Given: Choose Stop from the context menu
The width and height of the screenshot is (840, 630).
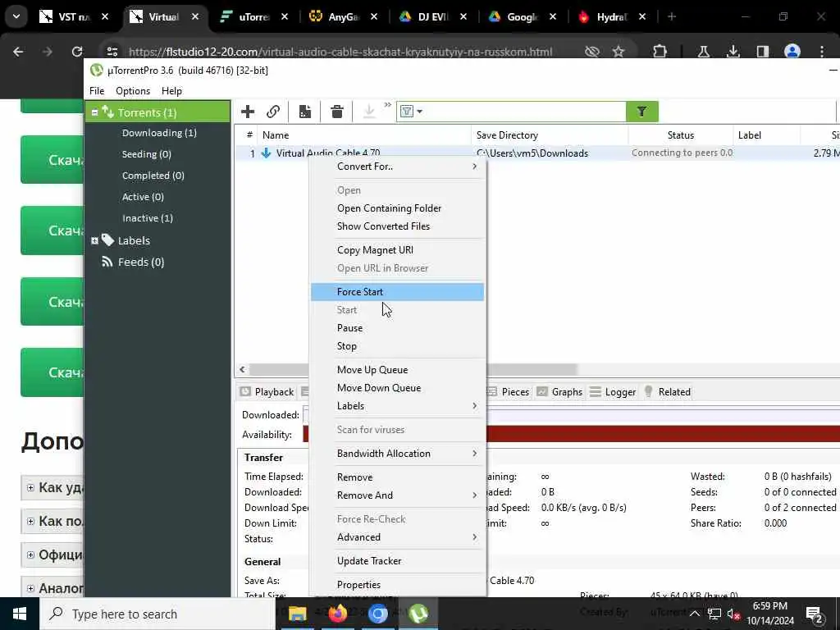Looking at the screenshot, I should 397,346.
